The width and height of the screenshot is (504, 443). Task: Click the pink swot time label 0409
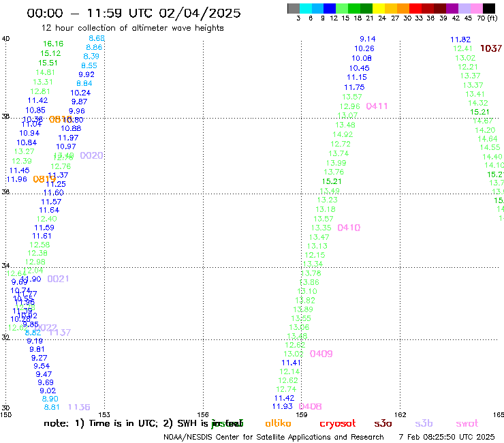(321, 354)
